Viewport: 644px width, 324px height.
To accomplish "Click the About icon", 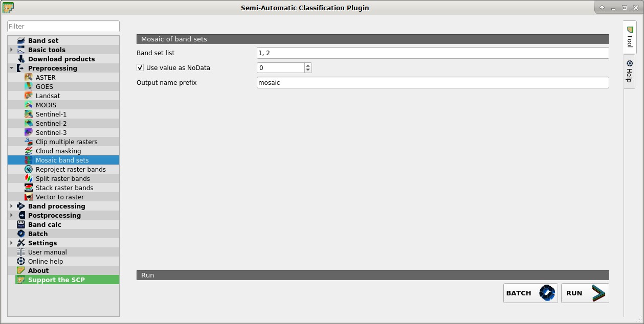I will click(x=21, y=270).
